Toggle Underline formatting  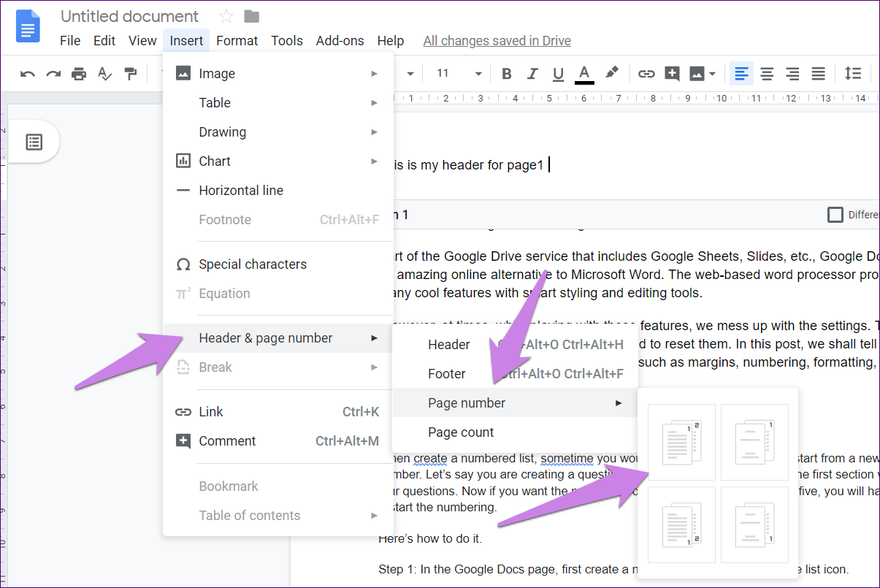click(559, 73)
